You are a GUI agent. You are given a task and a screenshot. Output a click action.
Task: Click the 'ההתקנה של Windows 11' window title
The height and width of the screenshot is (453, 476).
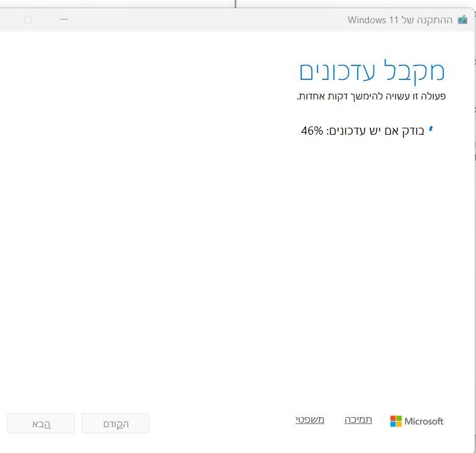[400, 20]
